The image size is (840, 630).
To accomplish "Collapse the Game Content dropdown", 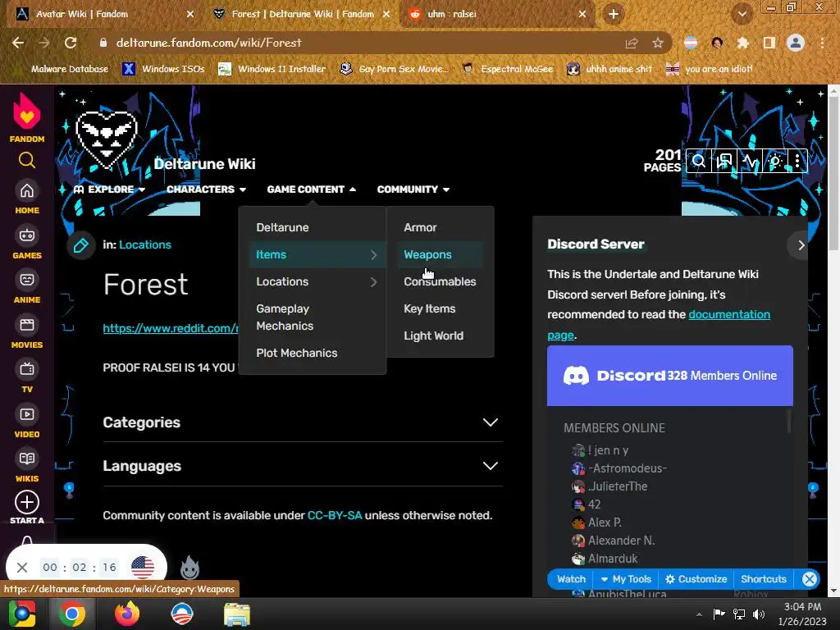I will [311, 189].
